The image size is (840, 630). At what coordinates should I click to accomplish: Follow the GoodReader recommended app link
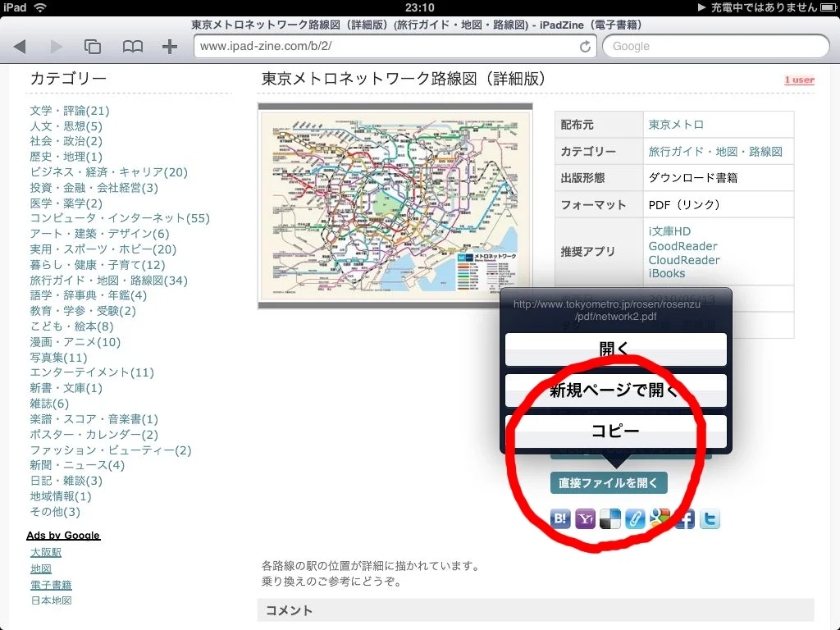(x=682, y=246)
